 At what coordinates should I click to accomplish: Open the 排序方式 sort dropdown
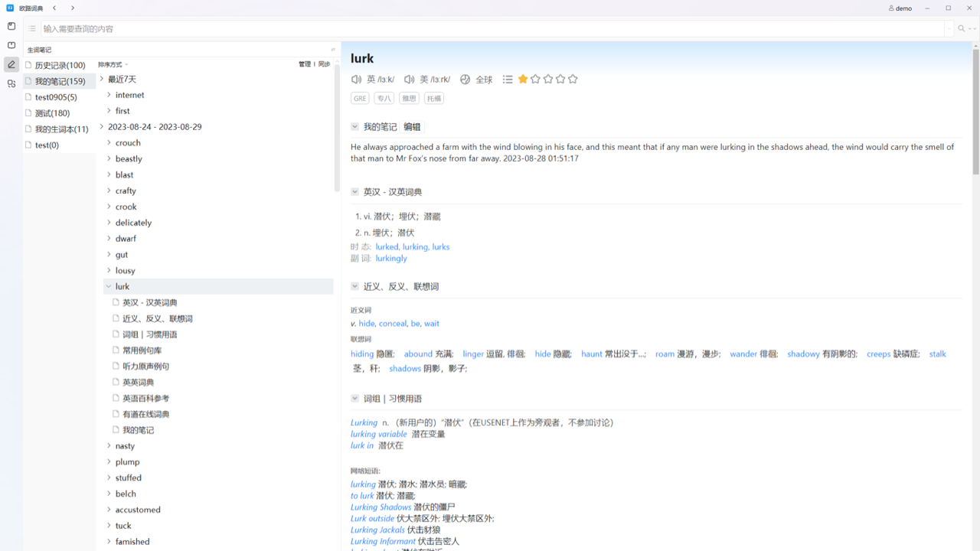(111, 64)
